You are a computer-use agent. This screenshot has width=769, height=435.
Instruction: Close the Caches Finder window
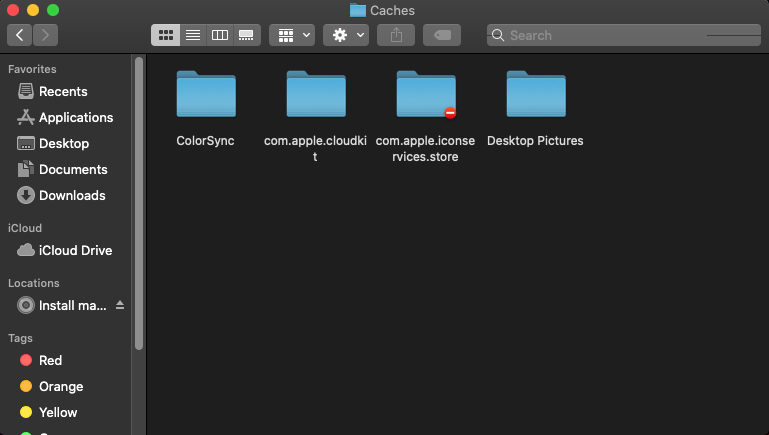click(x=13, y=10)
